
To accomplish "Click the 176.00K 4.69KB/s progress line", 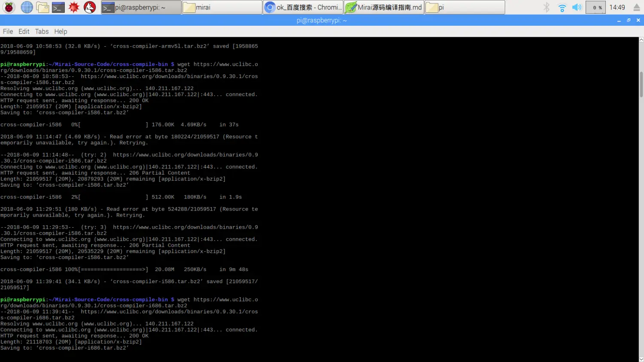I will pos(119,125).
